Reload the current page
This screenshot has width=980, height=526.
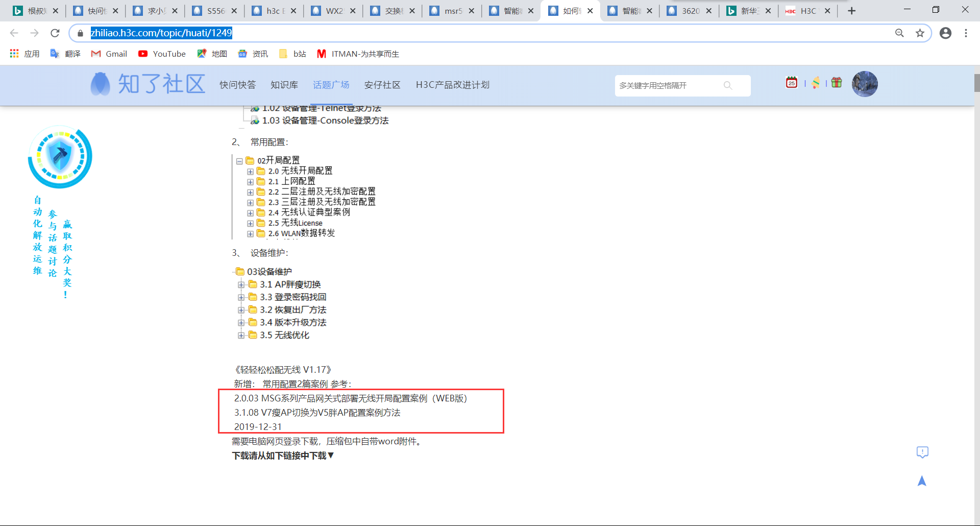click(x=55, y=33)
